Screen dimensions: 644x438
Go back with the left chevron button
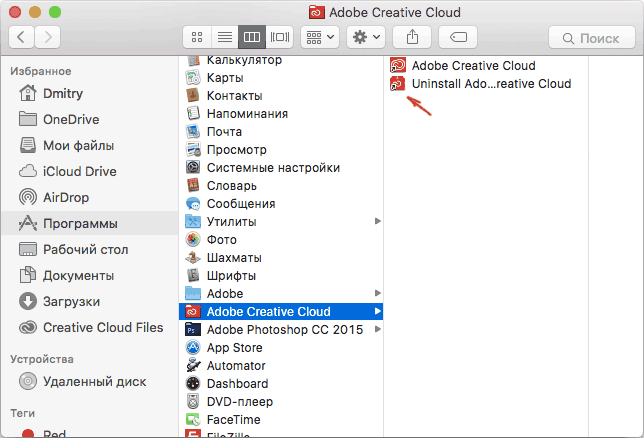21,37
